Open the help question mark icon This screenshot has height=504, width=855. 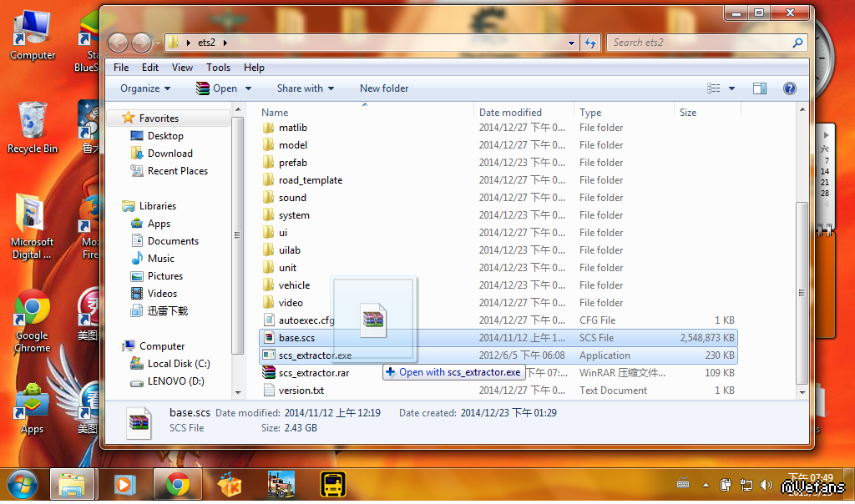click(789, 88)
